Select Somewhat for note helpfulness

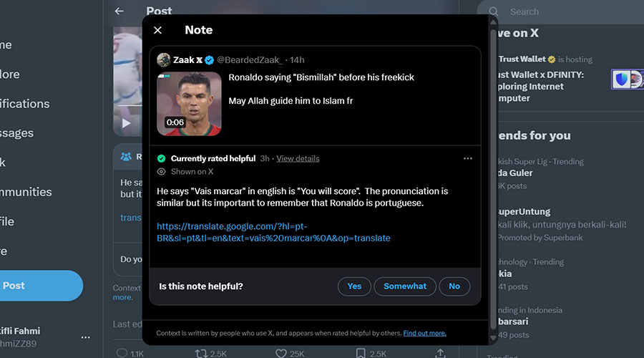point(405,286)
